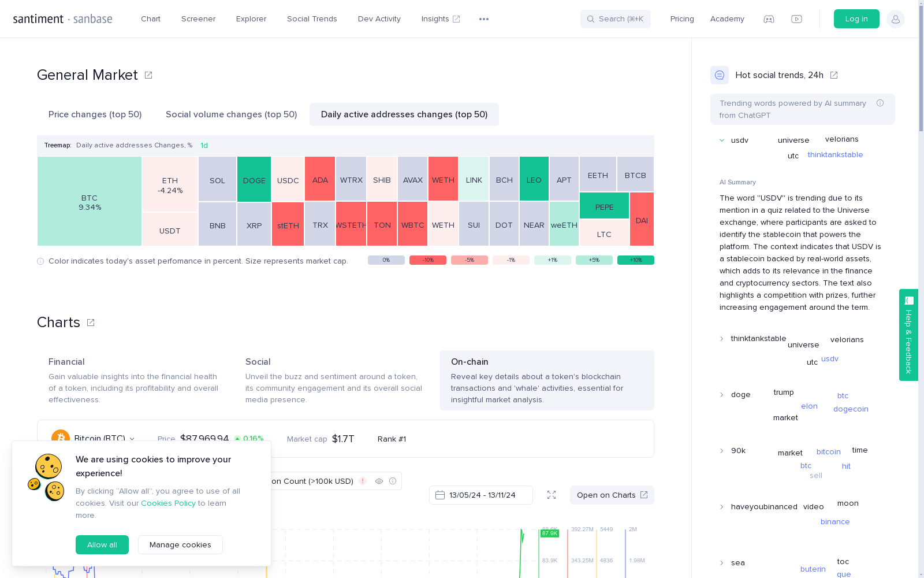Click the Log in button
Image resolution: width=924 pixels, height=578 pixels.
tap(856, 19)
